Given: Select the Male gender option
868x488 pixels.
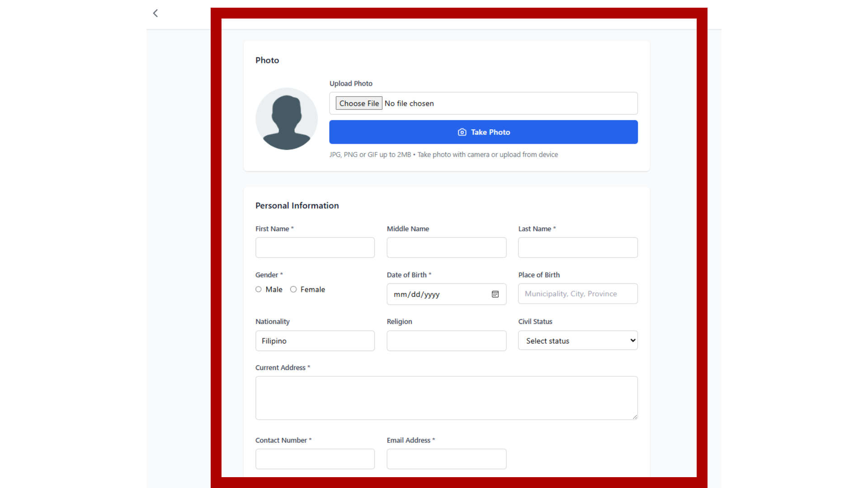Looking at the screenshot, I should coord(259,289).
